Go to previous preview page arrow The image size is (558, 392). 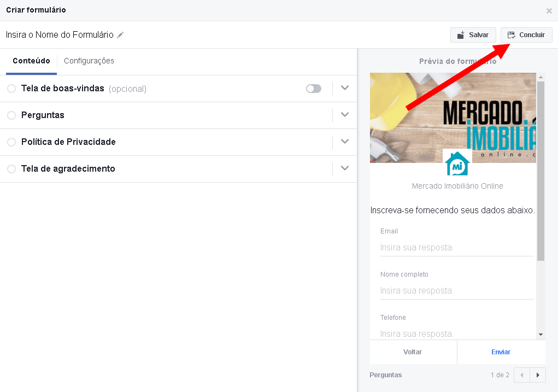(x=522, y=375)
